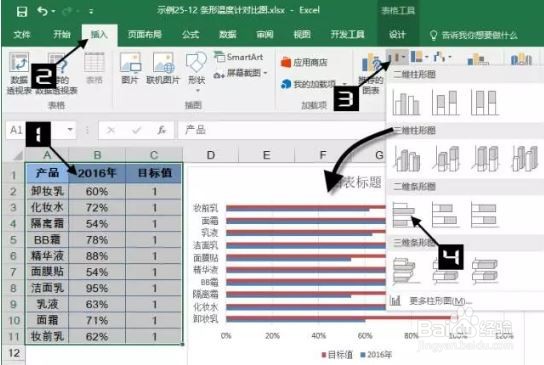This screenshot has width=544, height=365.
Task: Click the 目标值 legend entry in chart
Action: [337, 355]
